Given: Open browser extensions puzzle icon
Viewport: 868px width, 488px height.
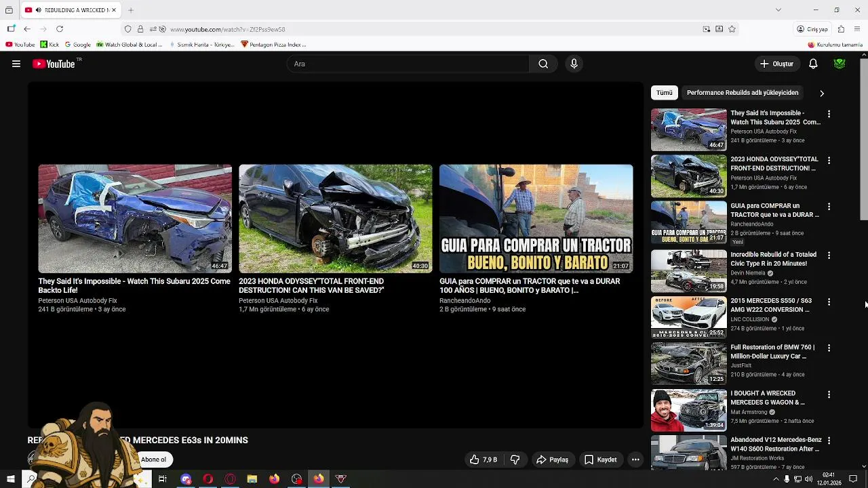Looking at the screenshot, I should pyautogui.click(x=841, y=29).
